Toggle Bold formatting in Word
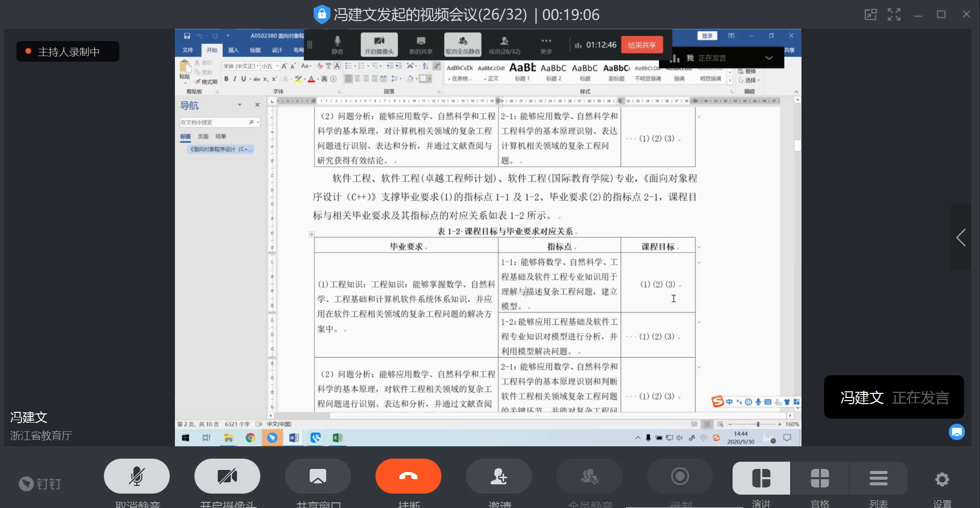Screen dimensions: 980x508 (x=226, y=79)
